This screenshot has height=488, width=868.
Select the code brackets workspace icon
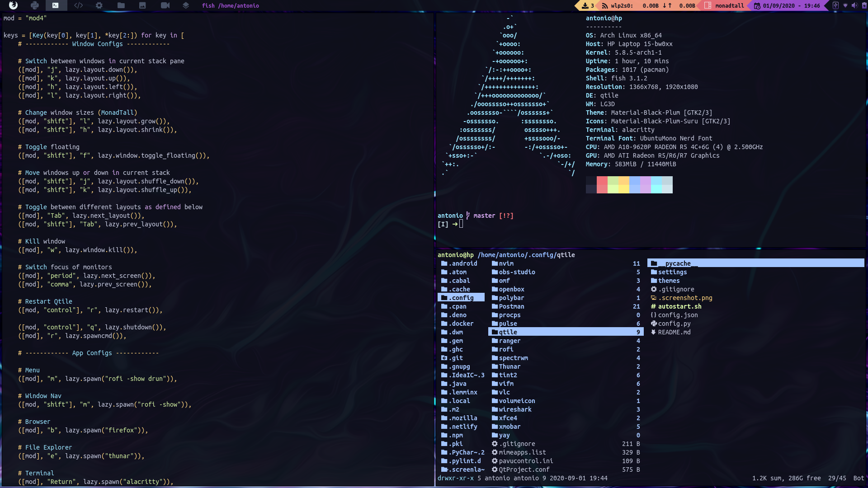(78, 5)
